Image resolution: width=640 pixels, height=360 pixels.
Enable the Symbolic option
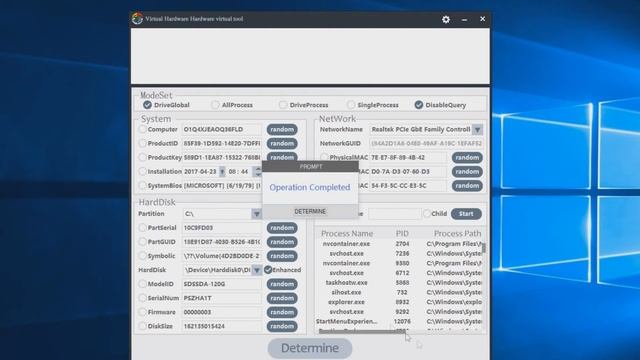142,256
